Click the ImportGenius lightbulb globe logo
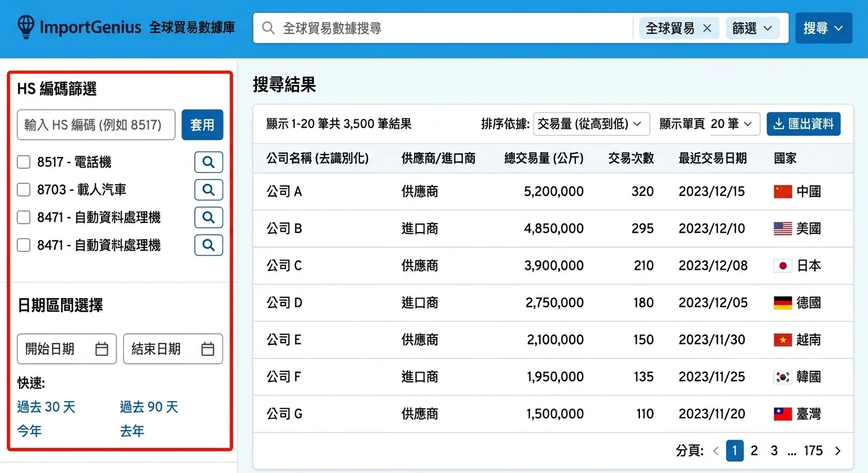Screen dimensions: 868x473 tap(25, 27)
